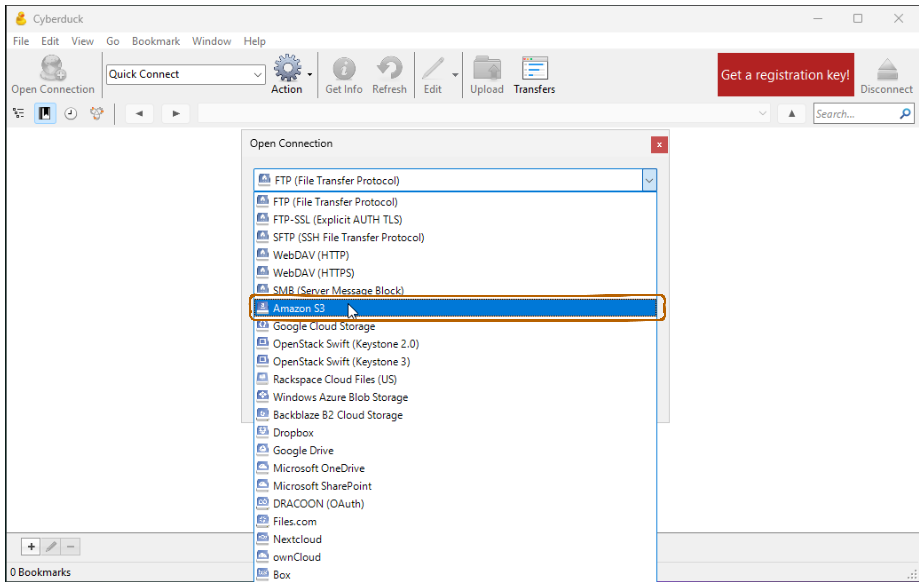This screenshot has width=924, height=587.
Task: Toggle the Bookmarks view button
Action: click(x=45, y=114)
